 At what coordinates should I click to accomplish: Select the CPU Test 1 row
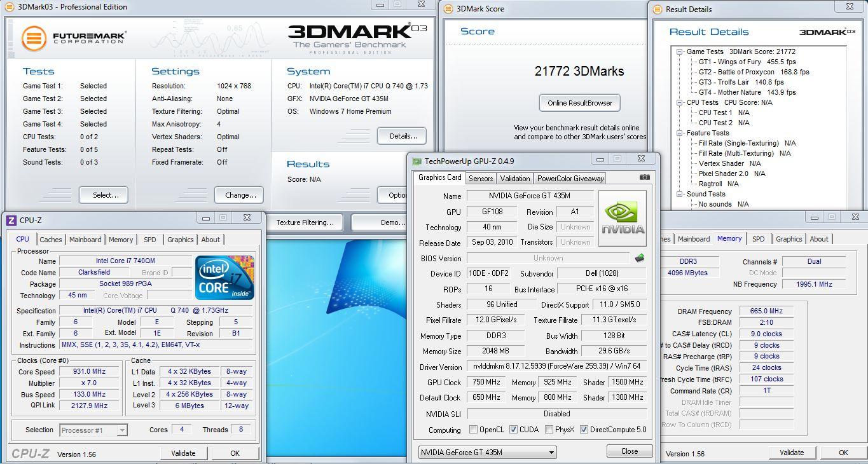coord(724,113)
